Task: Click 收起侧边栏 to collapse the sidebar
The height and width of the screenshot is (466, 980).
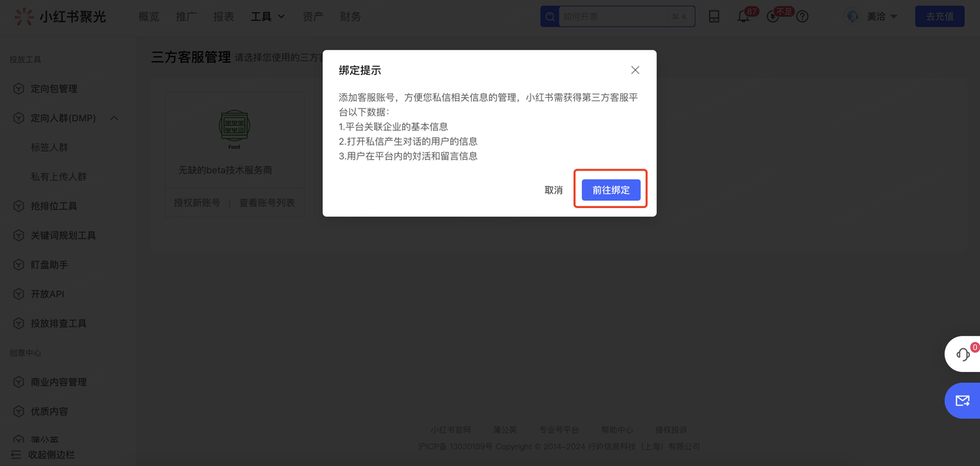Action: pos(51,455)
